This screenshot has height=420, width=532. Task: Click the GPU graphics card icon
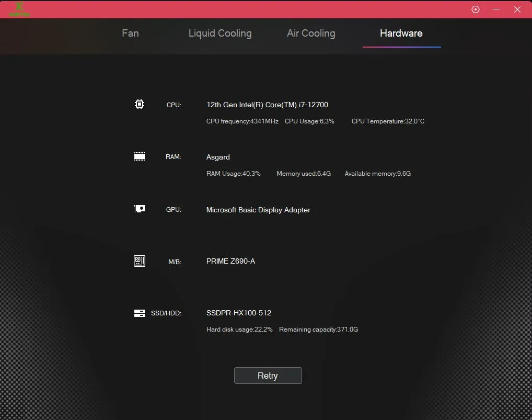(140, 209)
